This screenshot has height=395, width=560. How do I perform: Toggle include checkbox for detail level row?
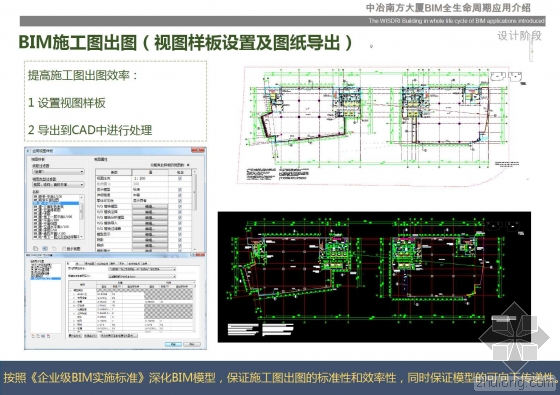[x=180, y=195]
